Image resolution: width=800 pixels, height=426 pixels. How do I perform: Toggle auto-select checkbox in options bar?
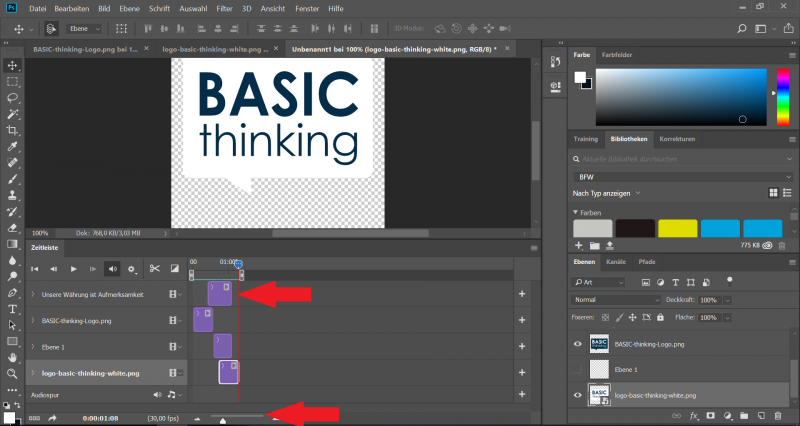[51, 29]
